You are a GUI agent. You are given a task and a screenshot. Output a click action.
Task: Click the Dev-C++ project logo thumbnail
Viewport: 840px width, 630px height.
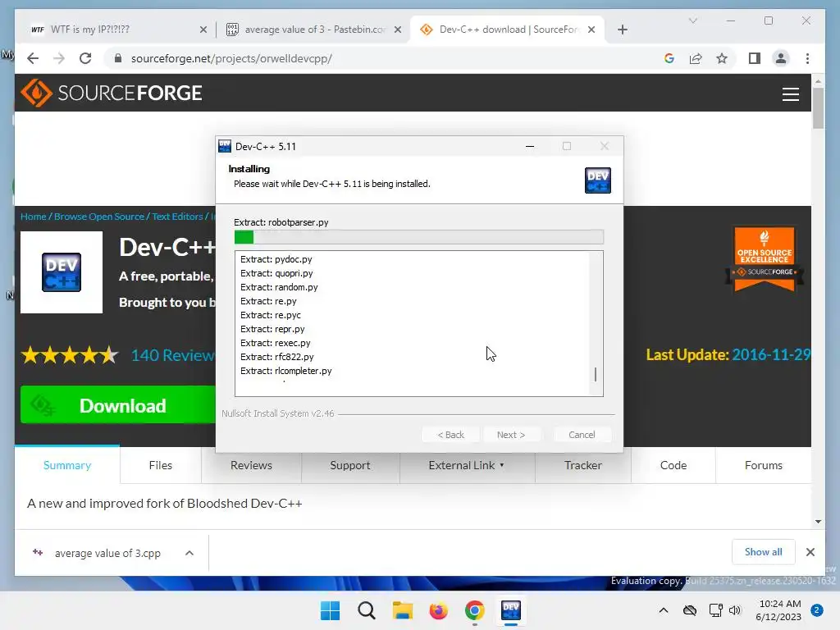[62, 272]
